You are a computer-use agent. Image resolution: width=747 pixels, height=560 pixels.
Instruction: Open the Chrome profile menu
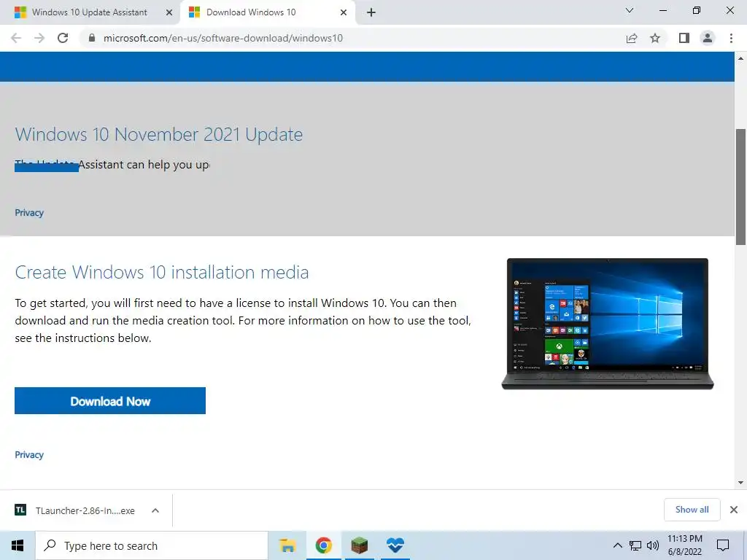click(708, 38)
